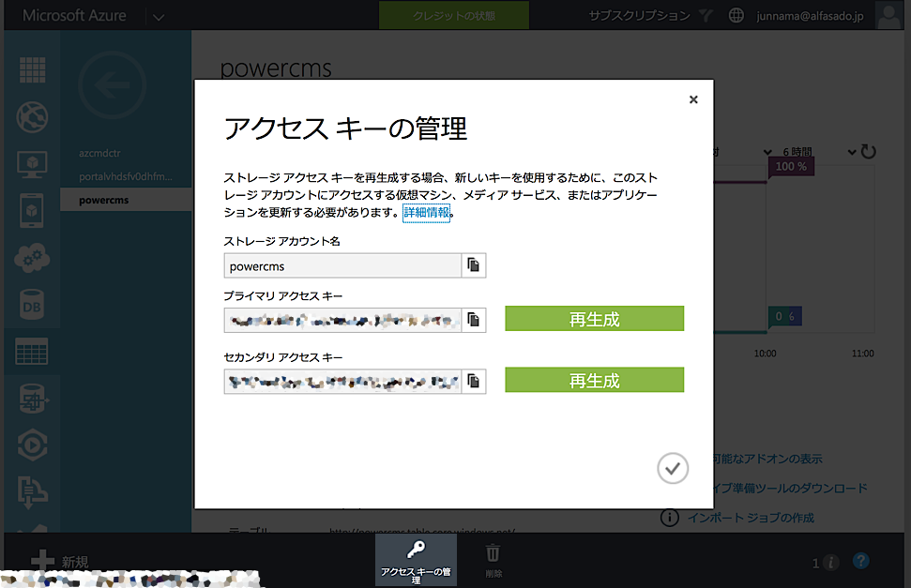Viewport: 911px width, 588px height.
Task: Refresh the monitoring chart
Action: click(x=869, y=152)
